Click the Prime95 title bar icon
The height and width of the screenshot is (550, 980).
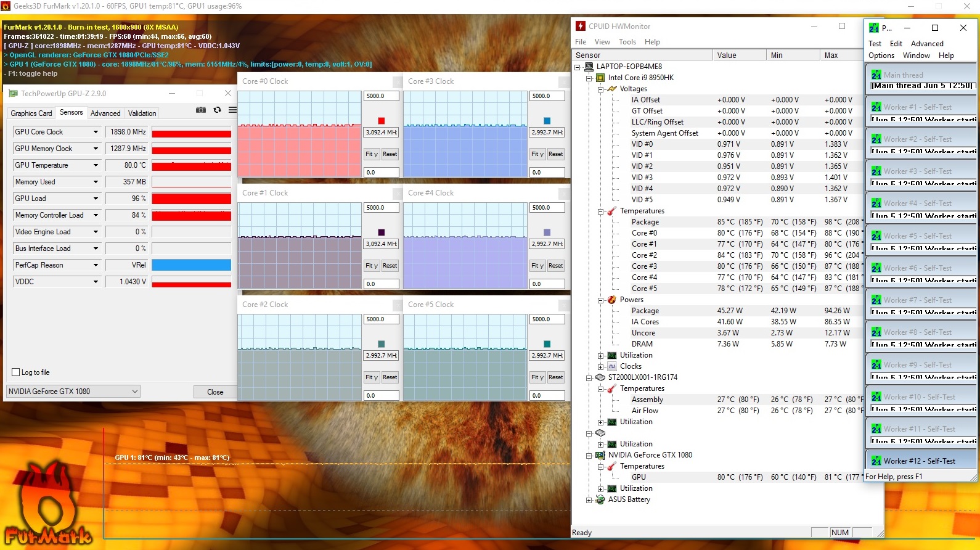(874, 28)
